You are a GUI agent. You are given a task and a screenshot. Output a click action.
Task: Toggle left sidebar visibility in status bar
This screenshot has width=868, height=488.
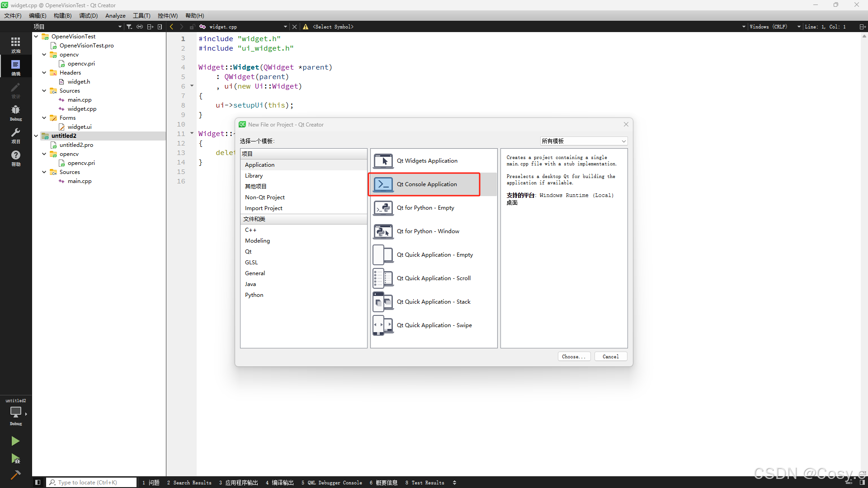coord(38,483)
